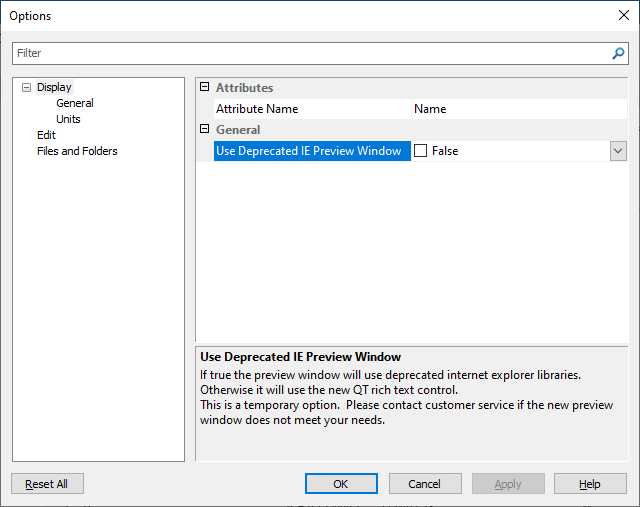This screenshot has width=640, height=507.
Task: Select the Attribute Name property row
Action: 257,109
